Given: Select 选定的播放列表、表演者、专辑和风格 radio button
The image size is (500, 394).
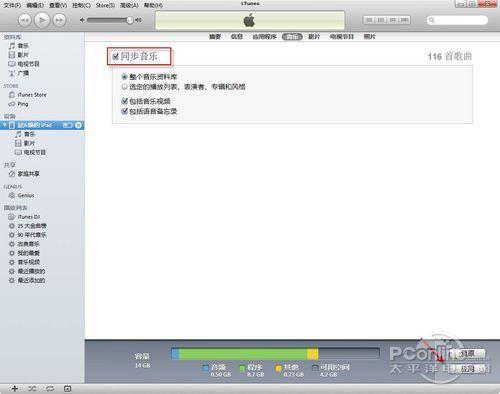Looking at the screenshot, I should (x=124, y=87).
